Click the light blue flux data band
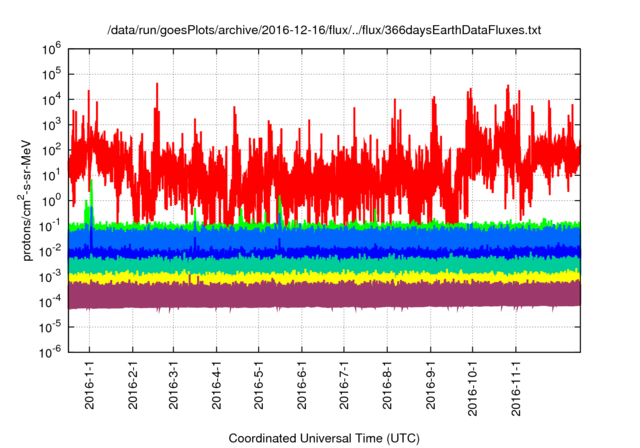The height and width of the screenshot is (448, 640). pyautogui.click(x=324, y=238)
